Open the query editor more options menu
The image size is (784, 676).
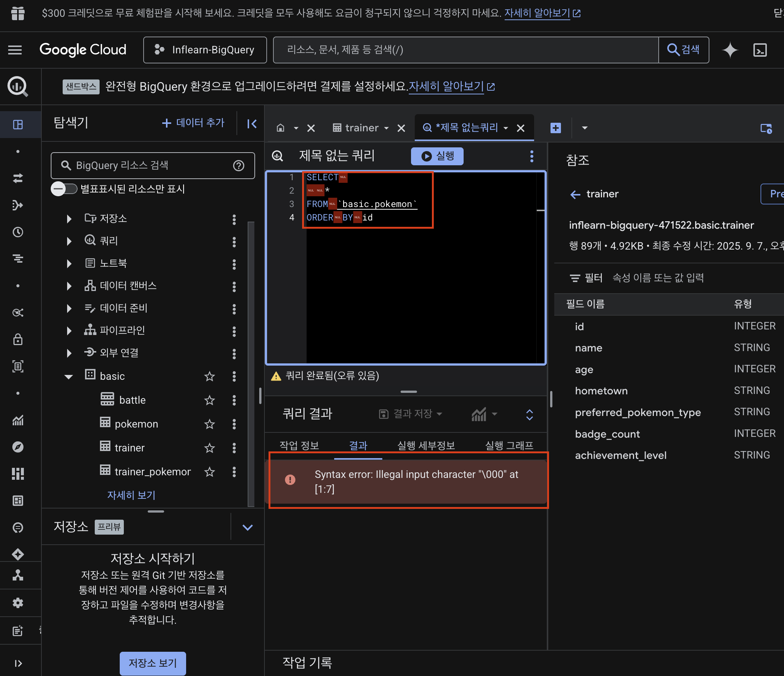pos(531,156)
